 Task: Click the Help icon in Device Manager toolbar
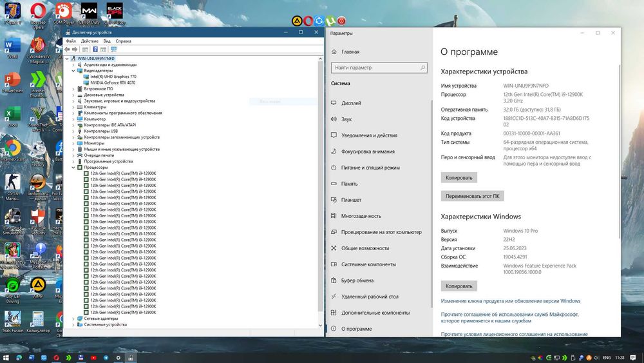click(x=95, y=49)
